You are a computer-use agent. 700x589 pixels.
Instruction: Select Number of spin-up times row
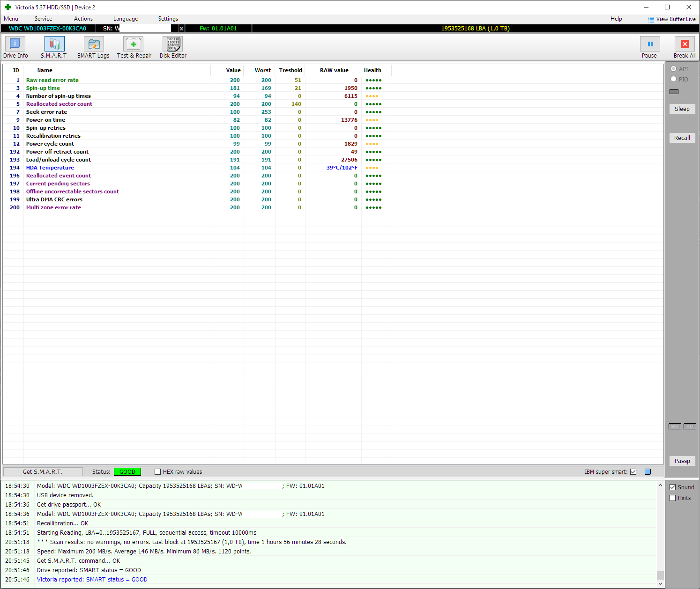(x=333, y=96)
